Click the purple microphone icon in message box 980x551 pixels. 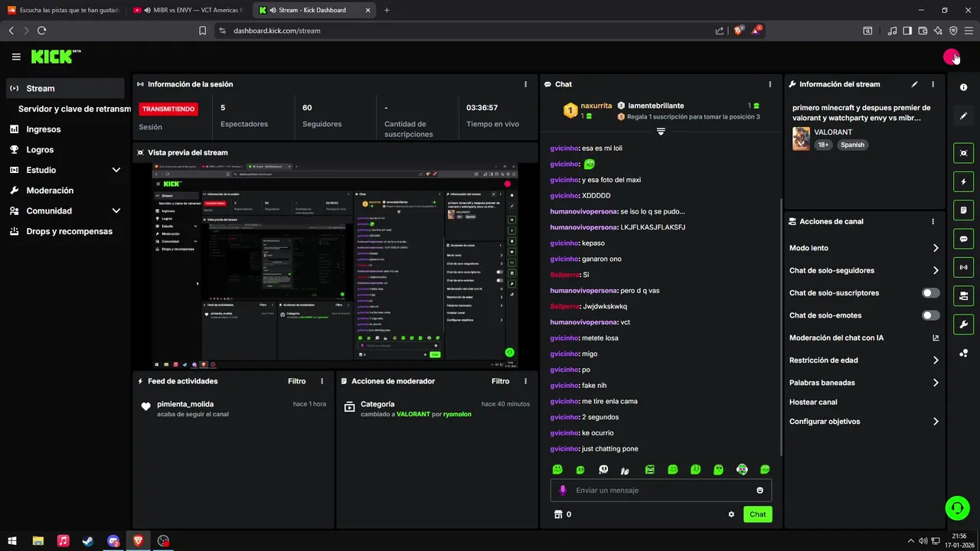click(x=563, y=490)
